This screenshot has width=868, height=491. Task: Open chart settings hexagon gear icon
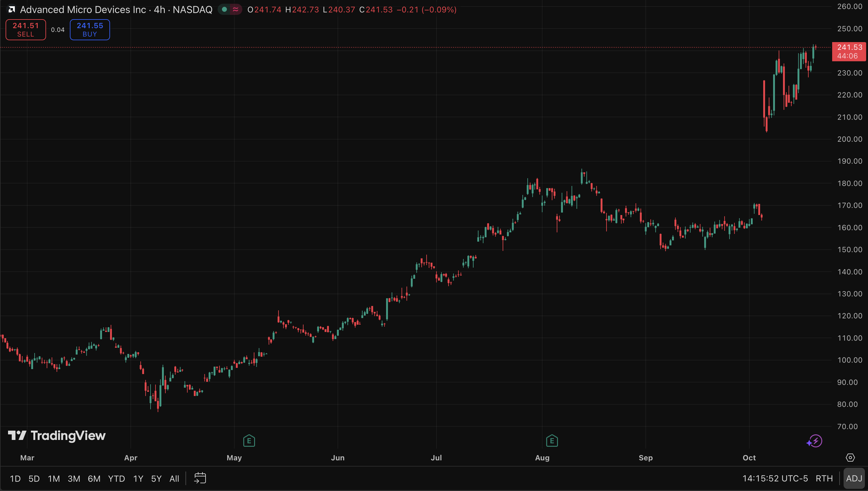pyautogui.click(x=850, y=458)
